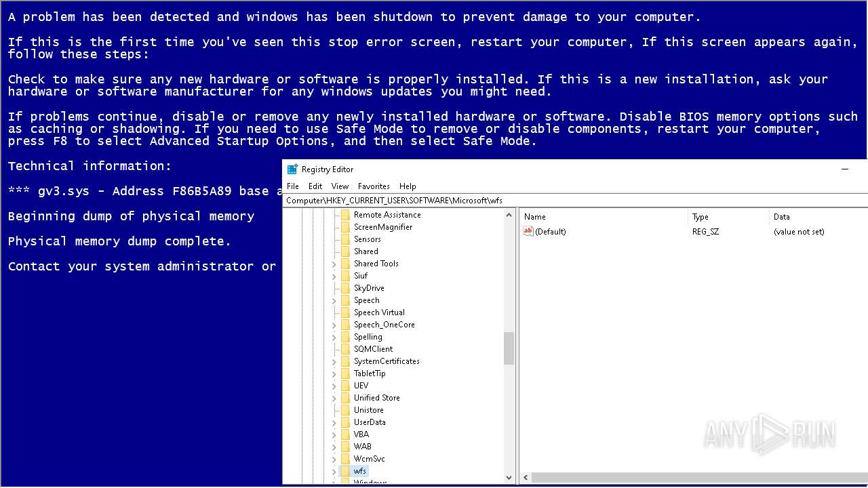Expand the SystemCertificates key
The height and width of the screenshot is (488, 868).
point(334,361)
